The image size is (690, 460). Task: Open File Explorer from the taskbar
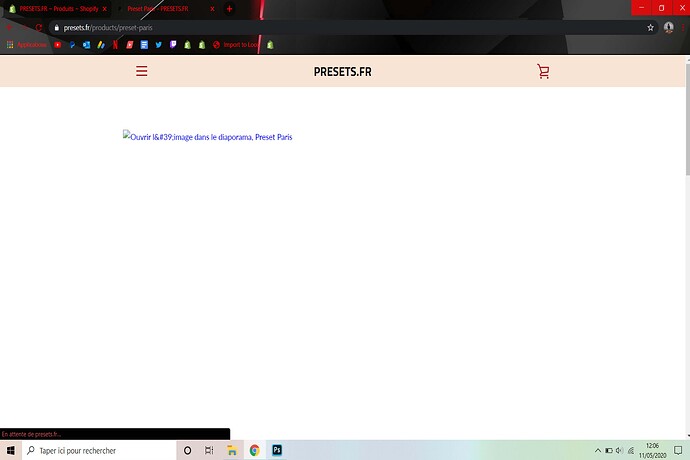tap(232, 450)
